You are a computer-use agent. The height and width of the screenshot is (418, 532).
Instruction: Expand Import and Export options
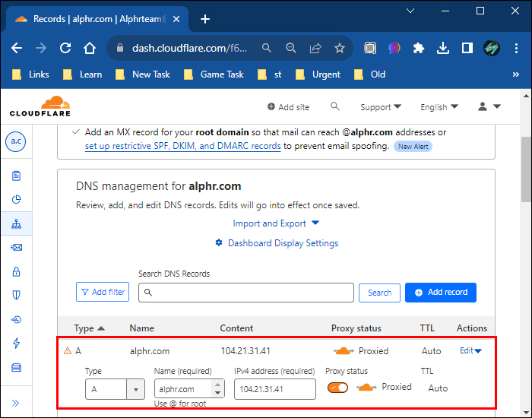276,223
